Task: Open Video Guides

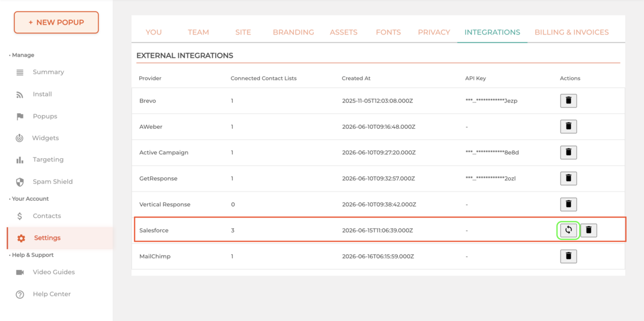Action: [54, 272]
